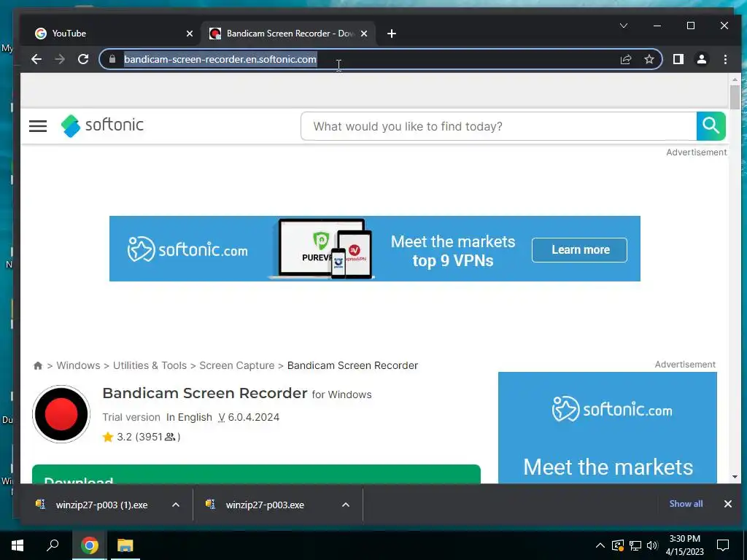
Task: Expand winzip27-p003 (1).exe options chevron
Action: pyautogui.click(x=176, y=505)
